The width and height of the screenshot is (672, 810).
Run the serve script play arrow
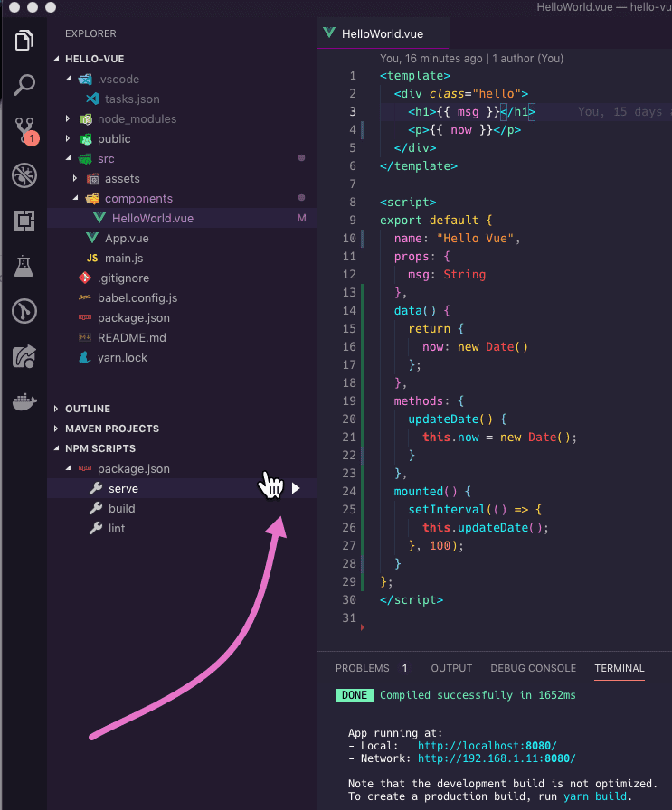[296, 488]
